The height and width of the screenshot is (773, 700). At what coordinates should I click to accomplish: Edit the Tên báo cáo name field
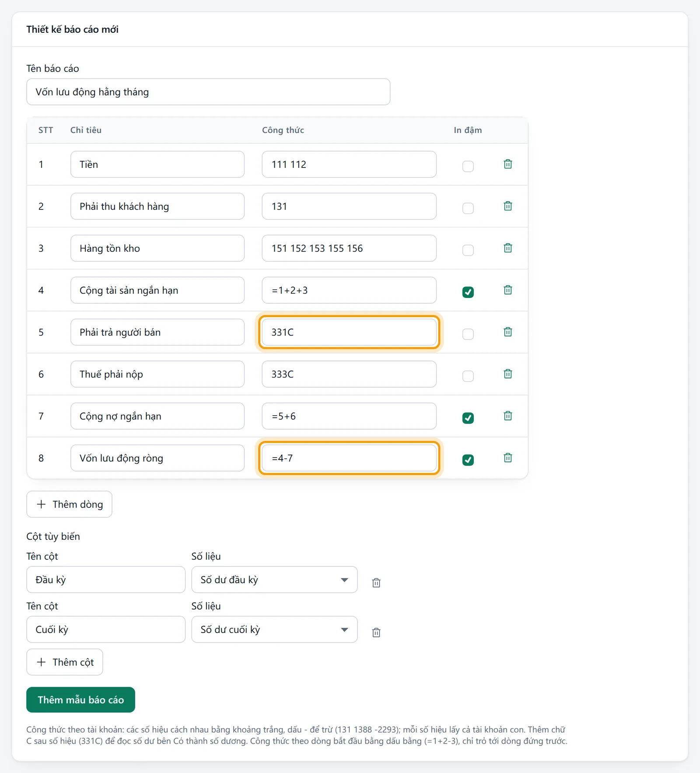(x=208, y=92)
